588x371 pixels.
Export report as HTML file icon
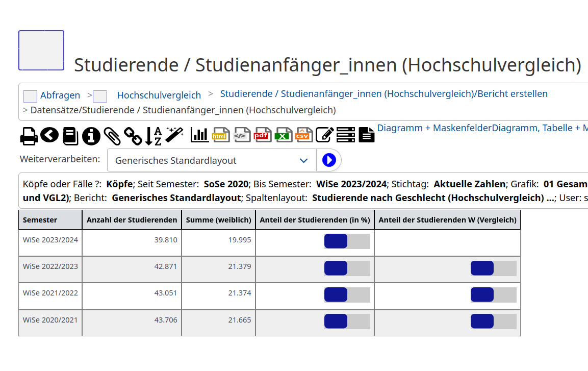point(220,135)
